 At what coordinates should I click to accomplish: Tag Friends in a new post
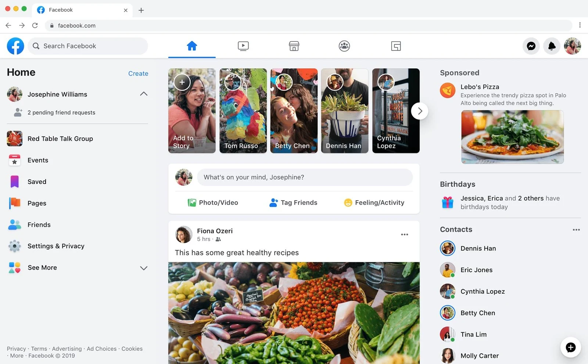tap(293, 202)
